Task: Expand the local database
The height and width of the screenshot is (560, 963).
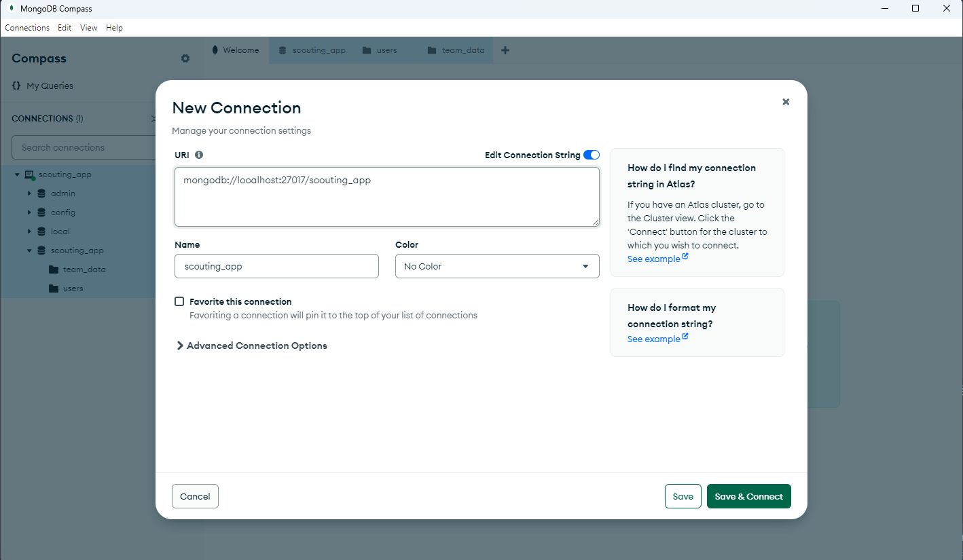Action: (x=29, y=231)
